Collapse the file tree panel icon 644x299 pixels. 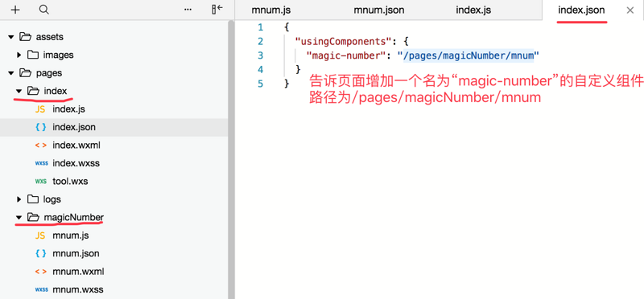(x=217, y=10)
